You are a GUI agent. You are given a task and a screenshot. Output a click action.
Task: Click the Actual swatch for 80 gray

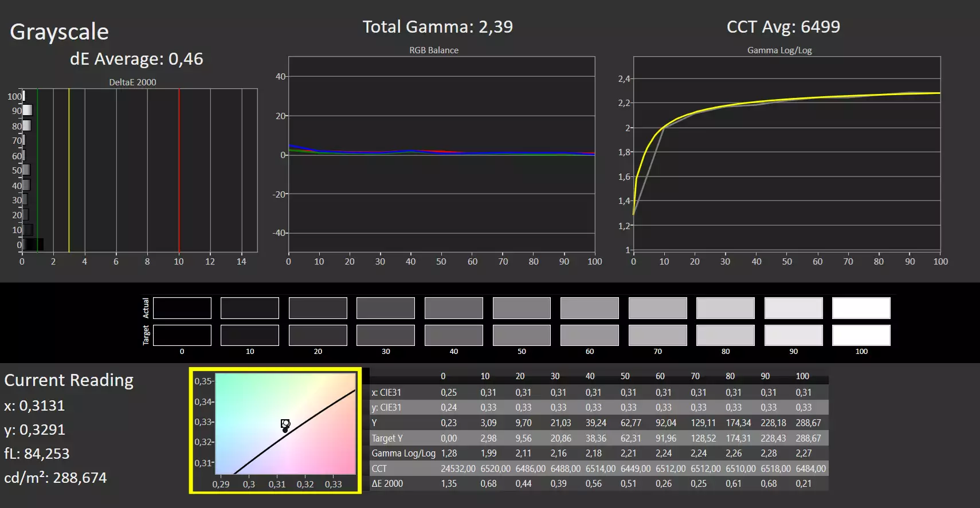726,308
